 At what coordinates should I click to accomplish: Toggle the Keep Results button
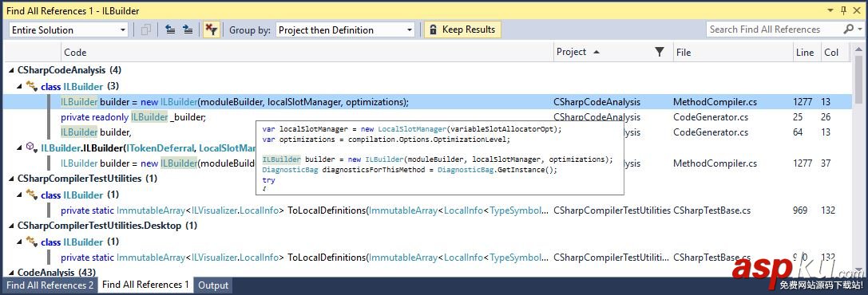[463, 29]
